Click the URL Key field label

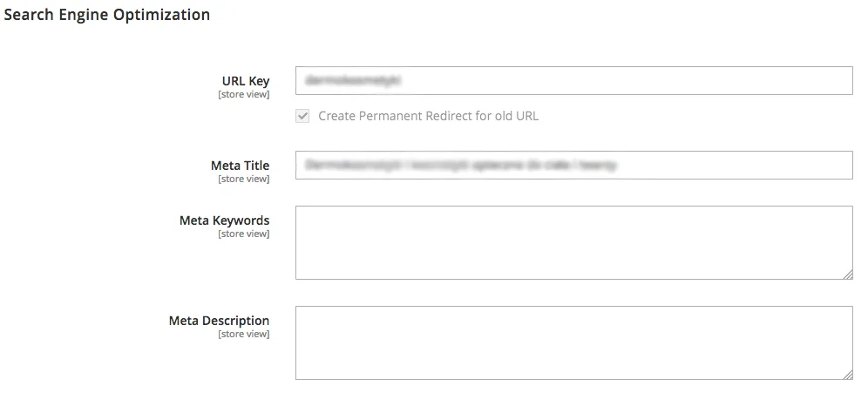[x=246, y=81]
